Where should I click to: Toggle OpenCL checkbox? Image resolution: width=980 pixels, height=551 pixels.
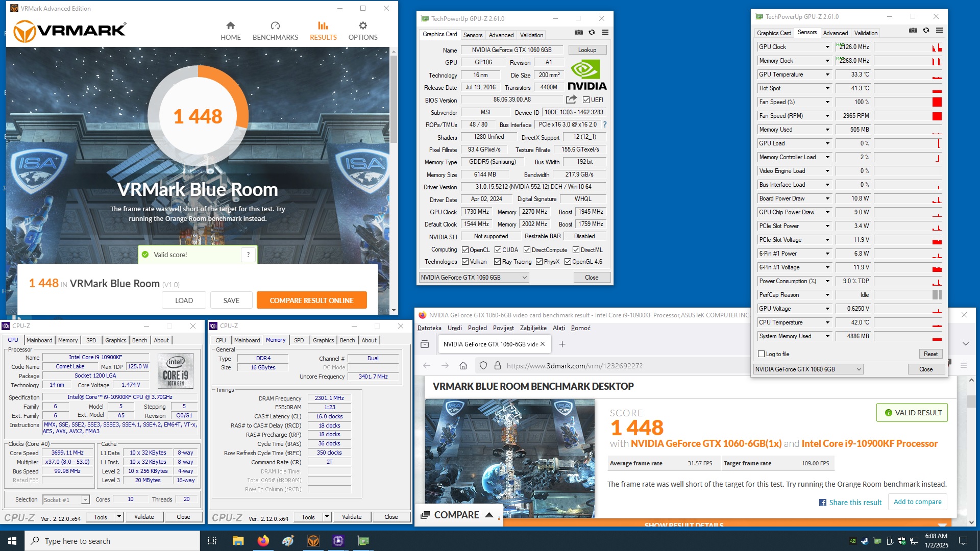(465, 250)
